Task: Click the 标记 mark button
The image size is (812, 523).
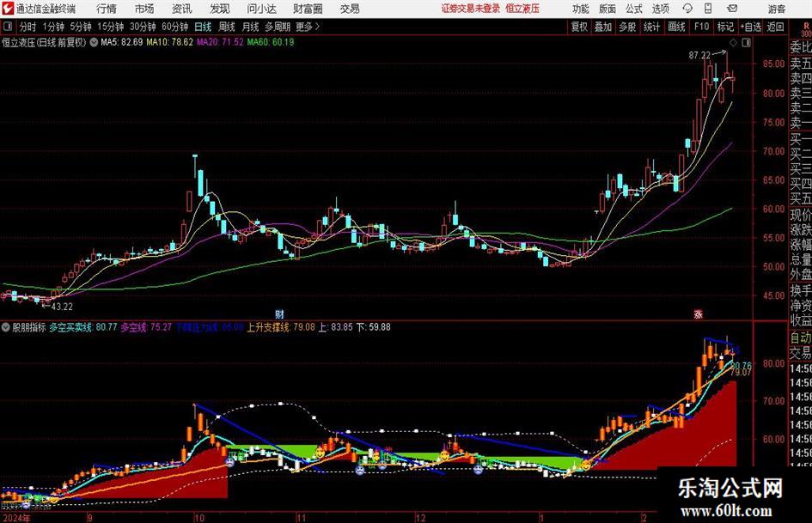Action: [x=725, y=27]
